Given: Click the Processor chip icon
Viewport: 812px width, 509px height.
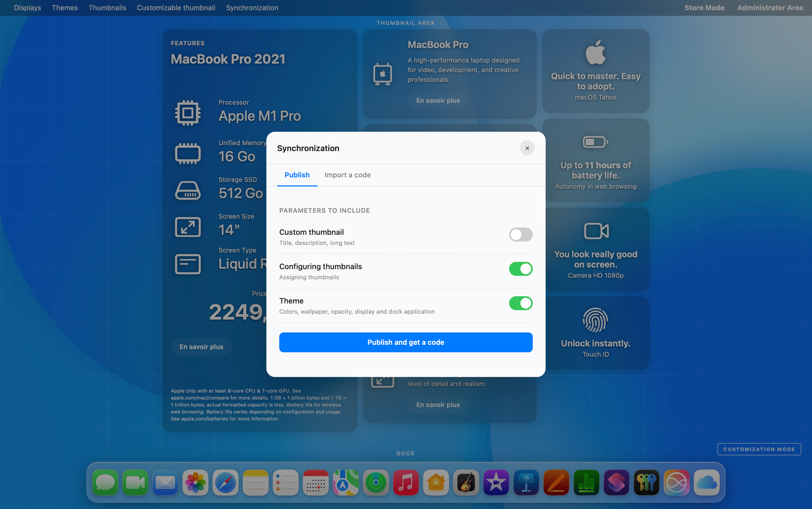Looking at the screenshot, I should tap(188, 113).
